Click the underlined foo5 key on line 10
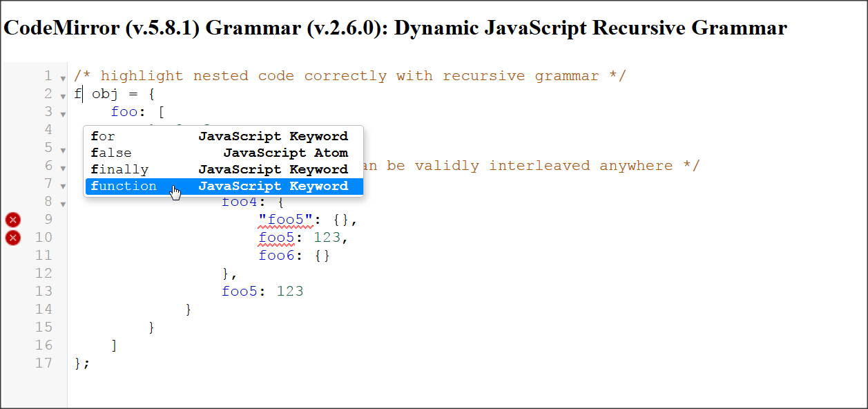This screenshot has height=409, width=868. pyautogui.click(x=277, y=238)
